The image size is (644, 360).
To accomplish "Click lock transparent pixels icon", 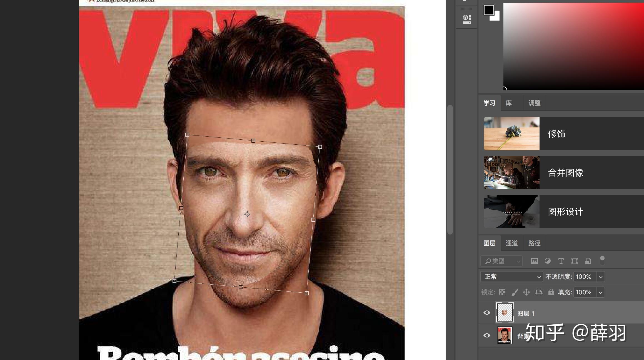I will coord(502,292).
